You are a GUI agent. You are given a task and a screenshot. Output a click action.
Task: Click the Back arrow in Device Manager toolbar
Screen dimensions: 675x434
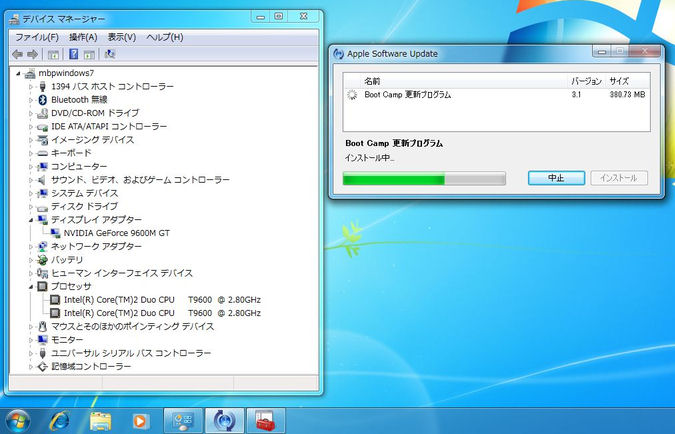coord(18,54)
